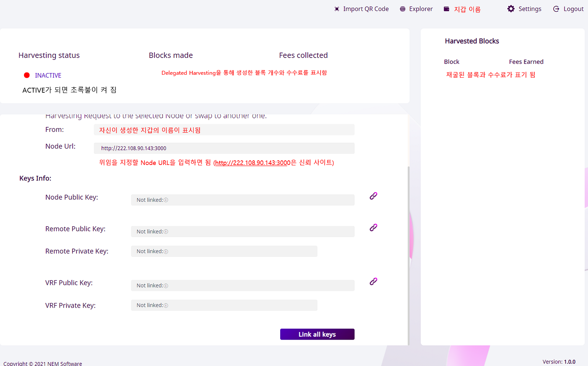Click the Block column header
This screenshot has height=366, width=588.
coord(452,62)
